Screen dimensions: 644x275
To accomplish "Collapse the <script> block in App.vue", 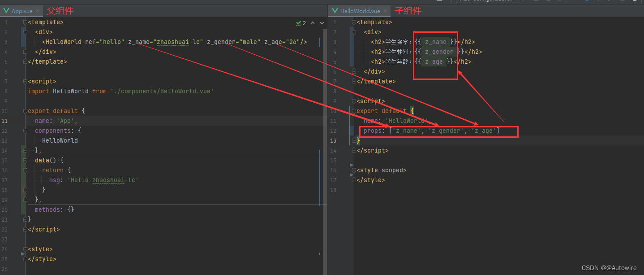I will point(26,81).
